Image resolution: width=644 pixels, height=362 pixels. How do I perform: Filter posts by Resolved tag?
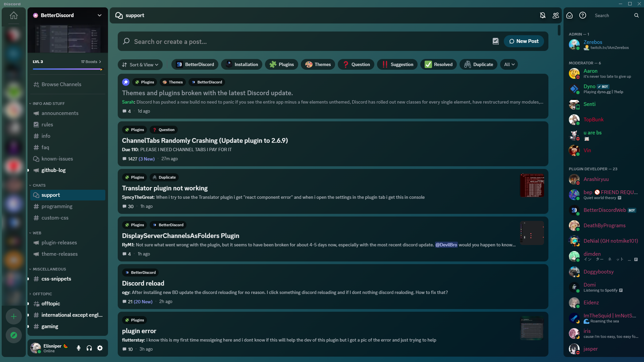point(438,65)
